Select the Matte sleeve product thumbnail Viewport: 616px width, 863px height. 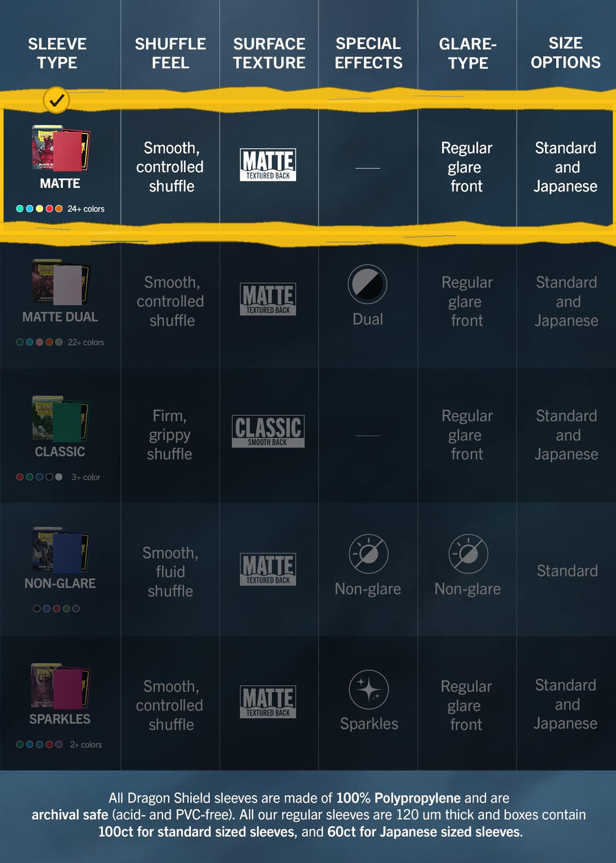click(x=60, y=148)
